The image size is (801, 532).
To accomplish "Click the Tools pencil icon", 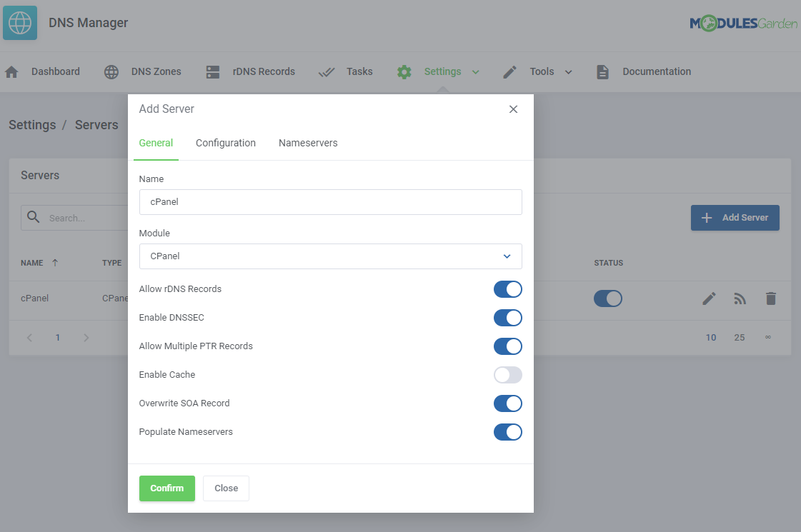I will click(x=509, y=72).
